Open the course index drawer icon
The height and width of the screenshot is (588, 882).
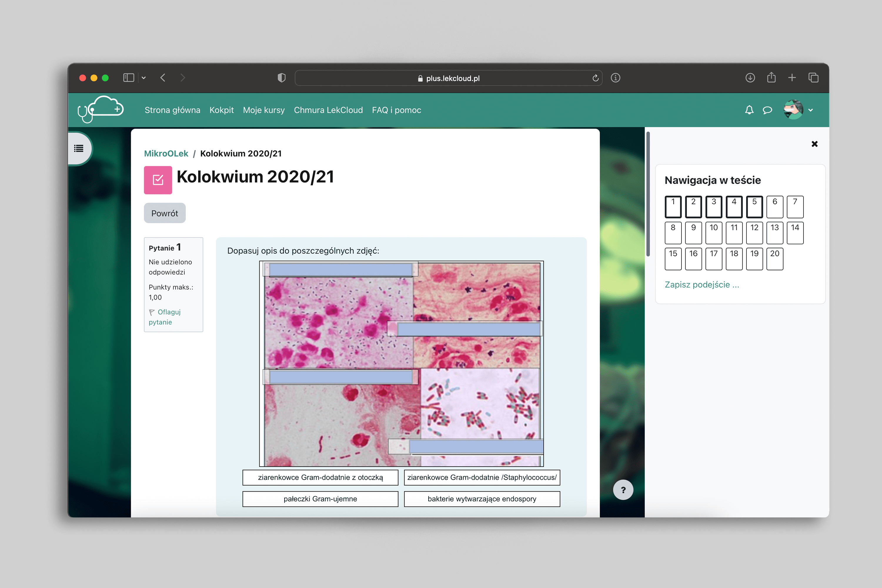point(79,148)
